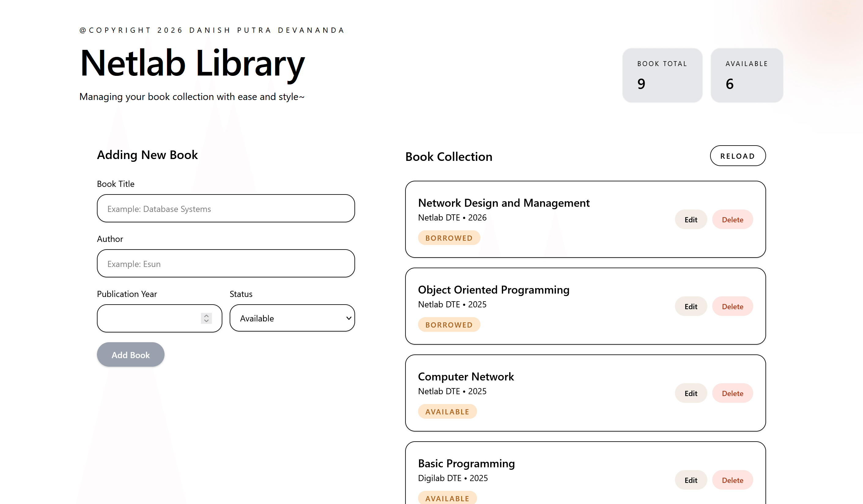Click the Book Collection heading
Viewport: 863px width, 504px height.
click(x=449, y=157)
